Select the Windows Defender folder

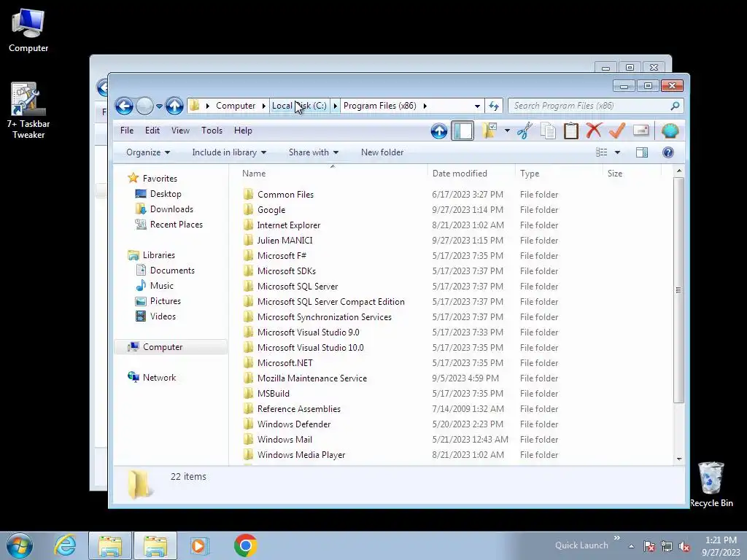pyautogui.click(x=293, y=424)
